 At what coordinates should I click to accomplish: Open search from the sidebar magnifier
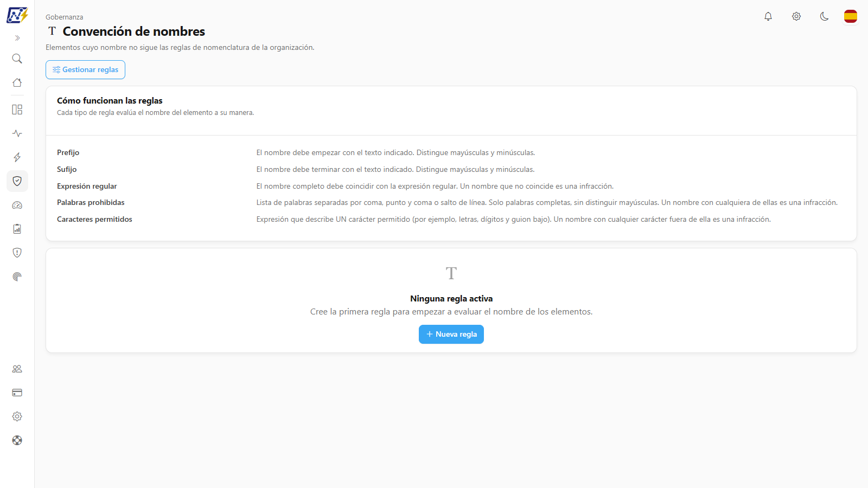[17, 59]
